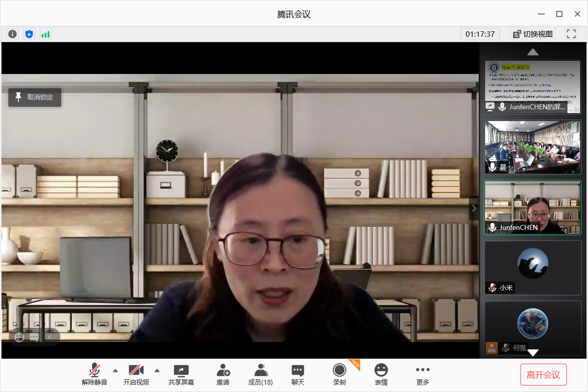Image resolution: width=588 pixels, height=392 pixels.
Task: Expand video options arrow beside 开启视频
Action: (x=157, y=370)
